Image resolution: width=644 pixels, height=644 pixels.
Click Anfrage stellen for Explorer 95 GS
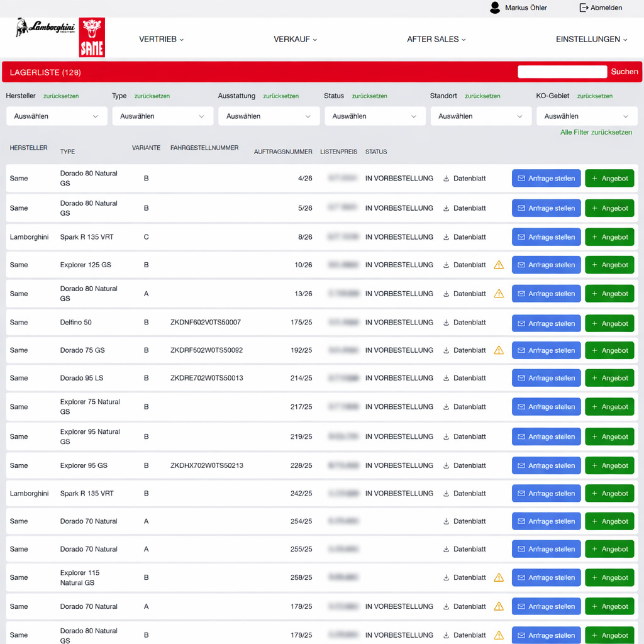point(546,466)
